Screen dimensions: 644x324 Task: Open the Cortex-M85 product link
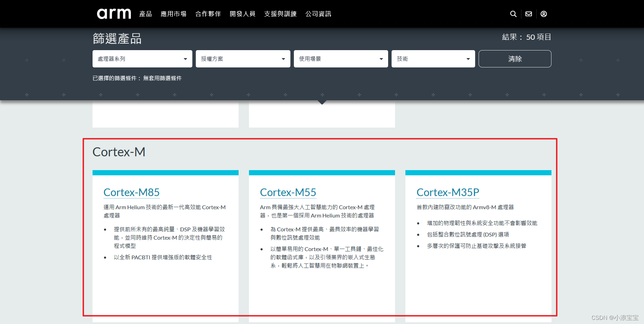[x=132, y=192]
